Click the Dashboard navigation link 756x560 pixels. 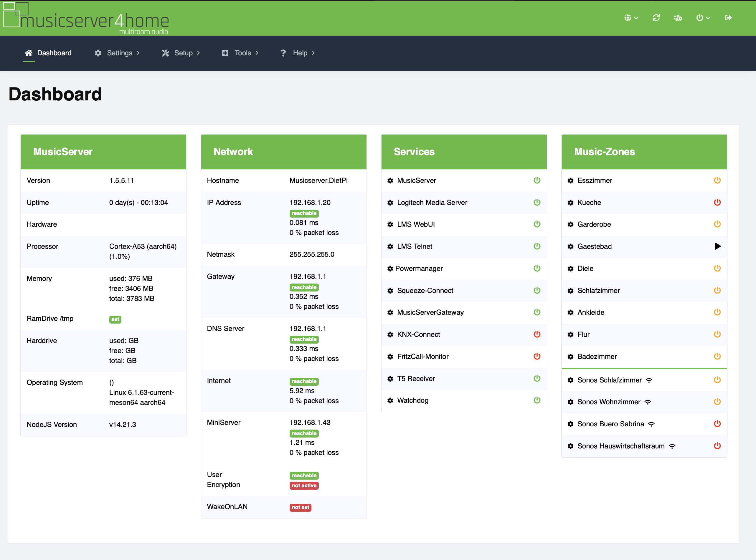click(48, 53)
